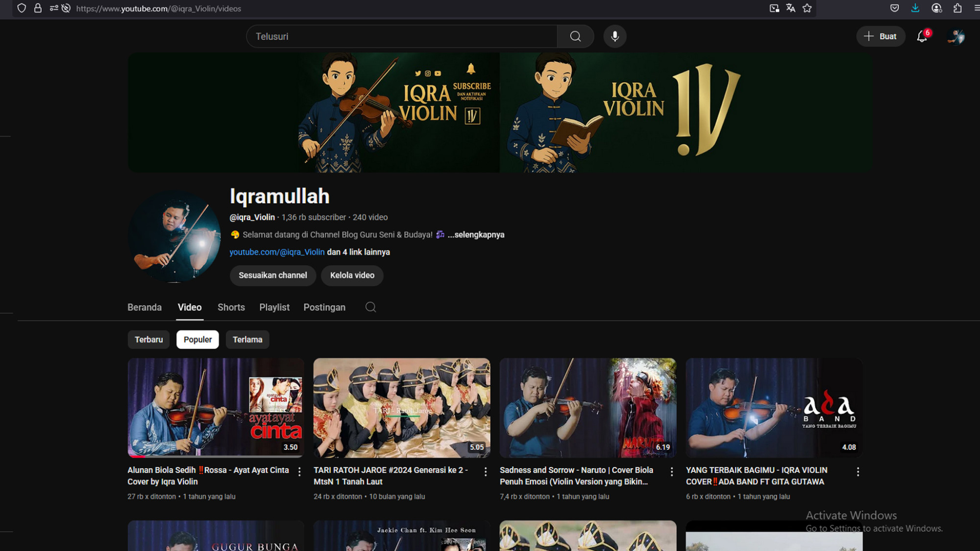The width and height of the screenshot is (980, 551).
Task: Bookmark this page with star icon
Action: point(807,8)
